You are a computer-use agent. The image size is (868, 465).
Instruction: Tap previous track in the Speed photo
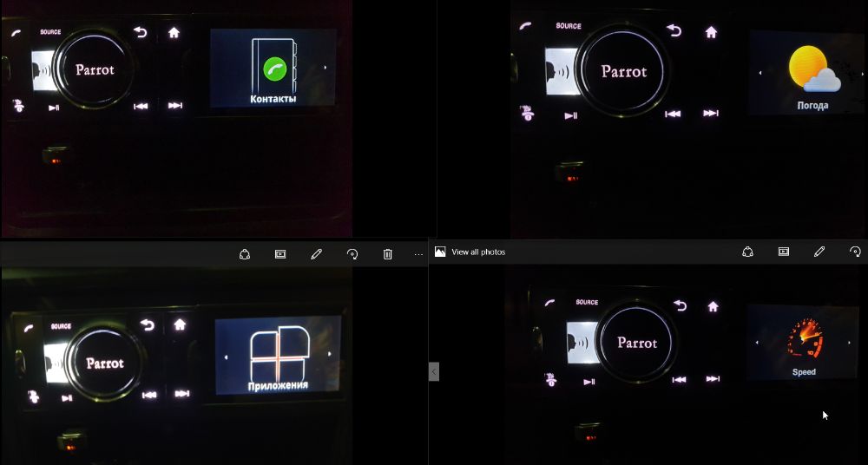[x=680, y=380]
